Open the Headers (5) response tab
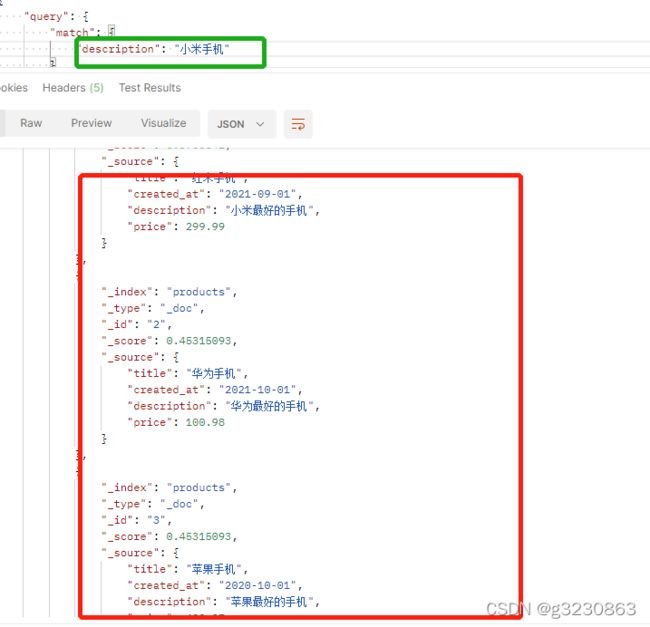Image resolution: width=650 pixels, height=627 pixels. click(73, 88)
